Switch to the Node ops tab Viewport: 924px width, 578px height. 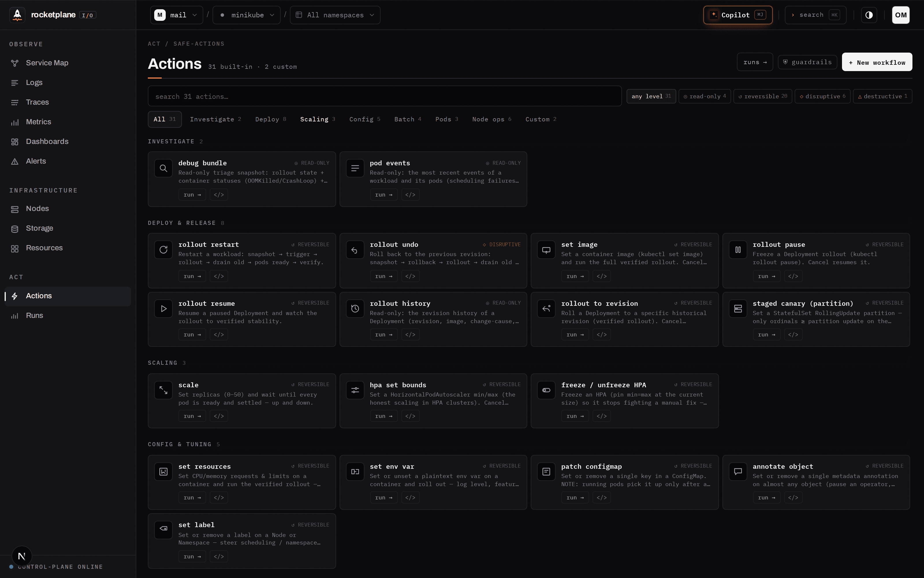coord(492,119)
